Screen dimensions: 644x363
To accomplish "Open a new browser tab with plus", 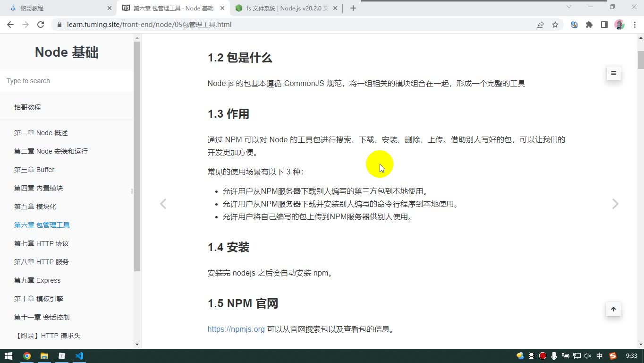I will coord(353,8).
